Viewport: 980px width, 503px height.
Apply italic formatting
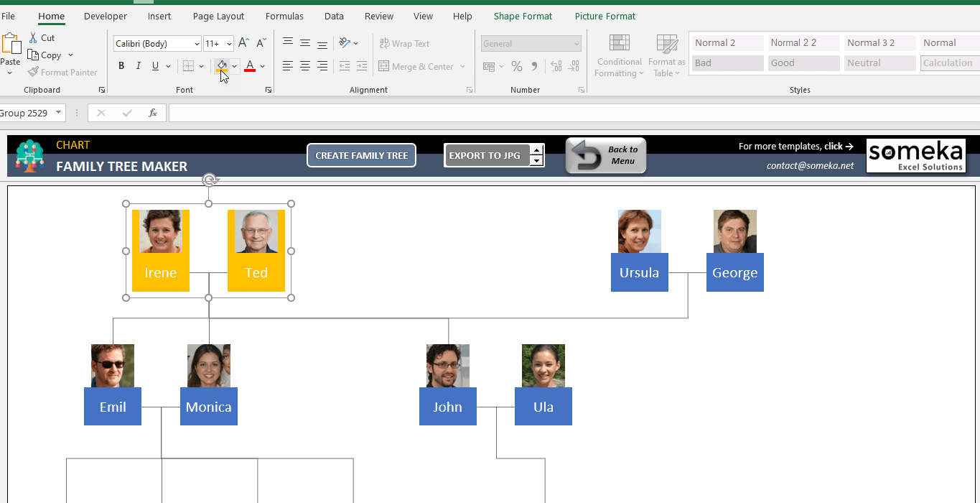137,65
